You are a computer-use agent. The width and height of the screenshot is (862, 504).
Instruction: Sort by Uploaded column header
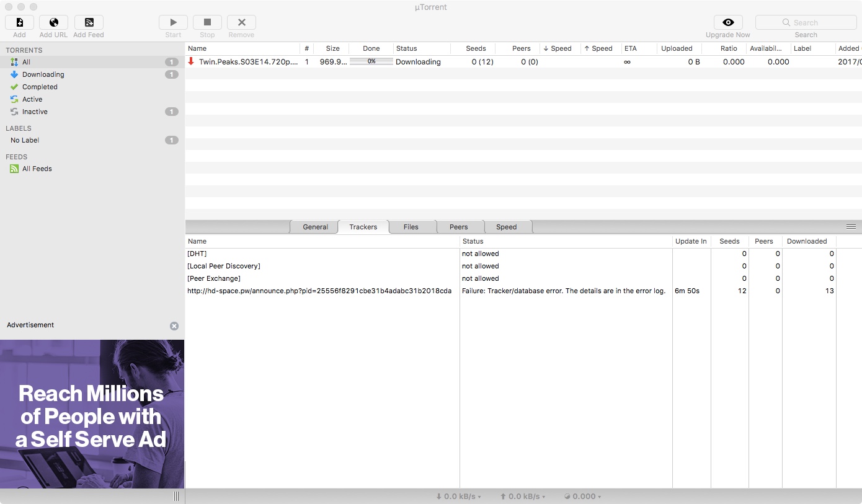coord(680,48)
